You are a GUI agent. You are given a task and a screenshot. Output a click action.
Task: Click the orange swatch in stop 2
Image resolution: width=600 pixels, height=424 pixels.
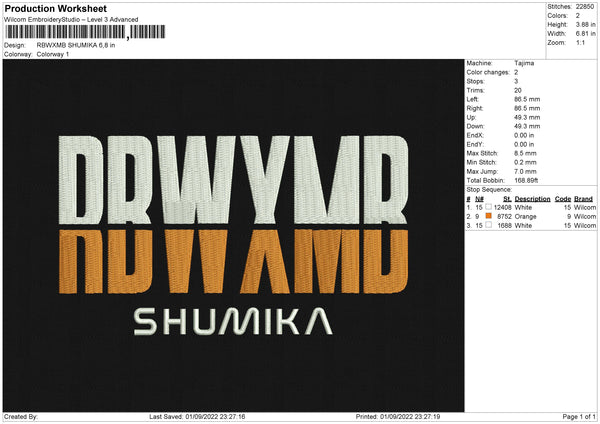488,216
